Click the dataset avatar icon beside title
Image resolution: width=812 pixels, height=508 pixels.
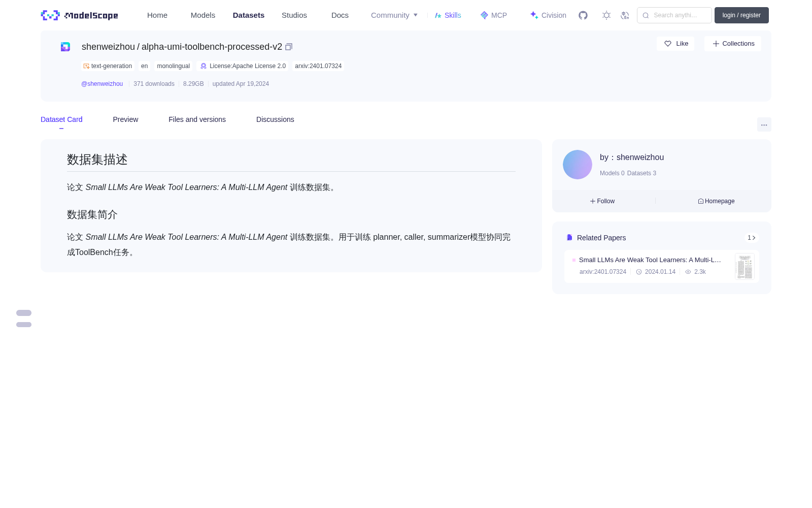click(x=65, y=47)
